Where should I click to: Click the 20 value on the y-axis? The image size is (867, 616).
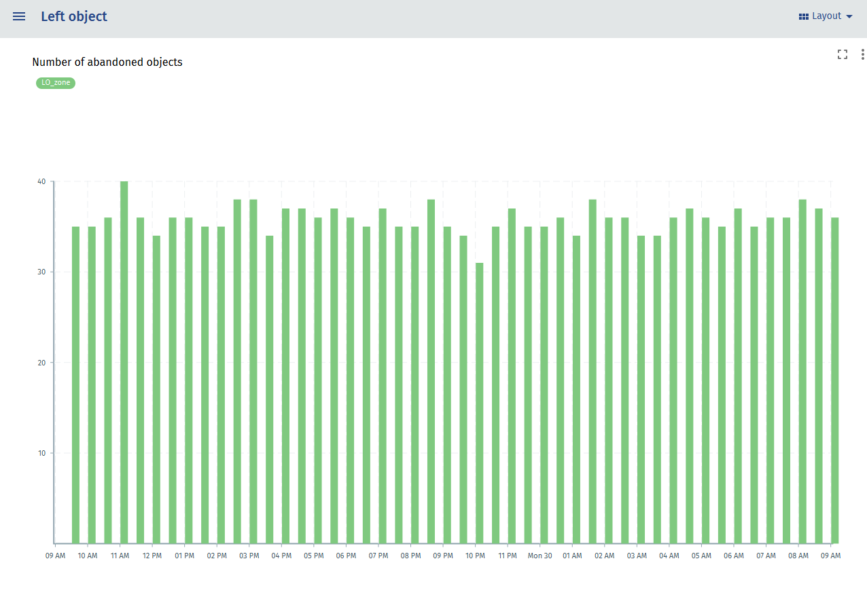pos(41,363)
